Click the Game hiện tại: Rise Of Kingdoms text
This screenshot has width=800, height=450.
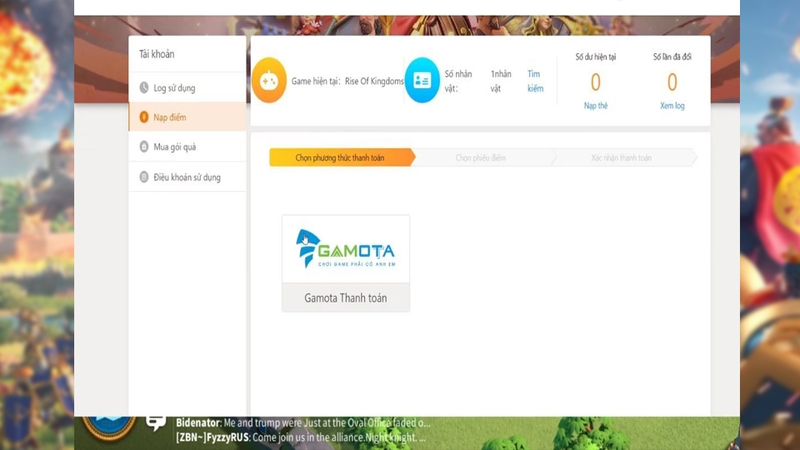pos(347,81)
